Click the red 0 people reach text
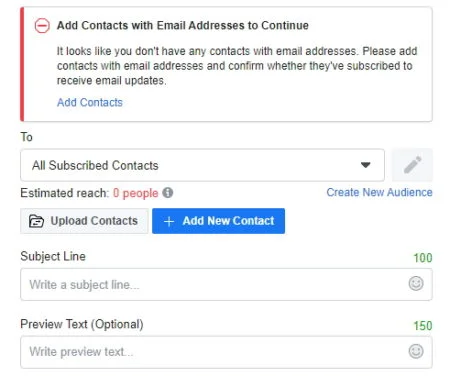Screen dimensions: 450x376 point(135,193)
